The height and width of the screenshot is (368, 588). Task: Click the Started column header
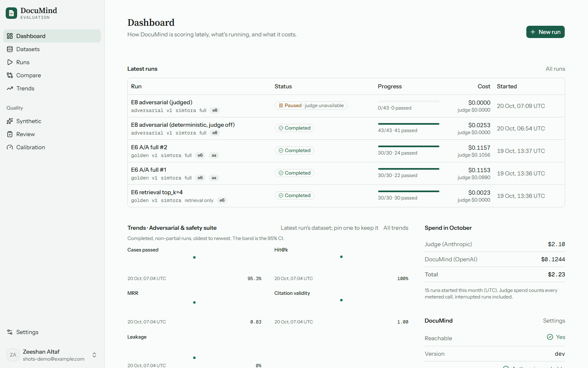(507, 86)
